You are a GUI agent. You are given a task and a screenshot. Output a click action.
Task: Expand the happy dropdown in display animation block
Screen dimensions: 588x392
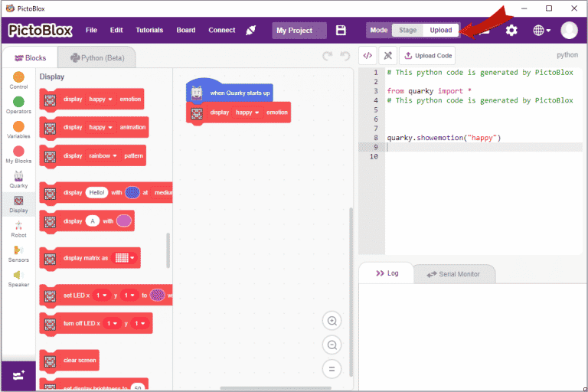pos(101,127)
